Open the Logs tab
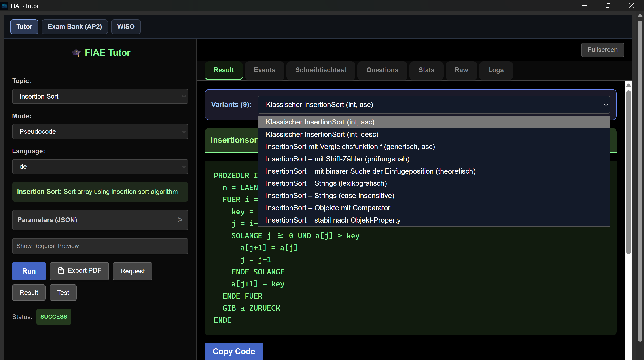The height and width of the screenshot is (360, 644). coord(496,70)
